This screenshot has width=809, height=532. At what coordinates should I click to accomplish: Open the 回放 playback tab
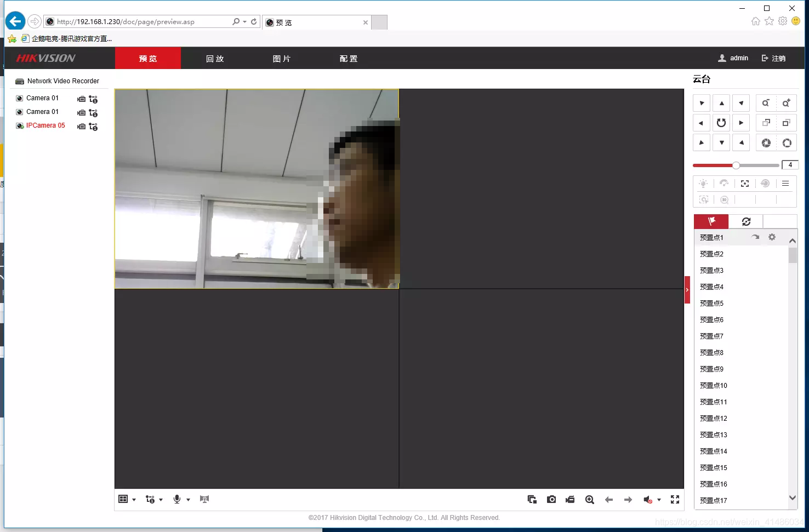tap(215, 58)
